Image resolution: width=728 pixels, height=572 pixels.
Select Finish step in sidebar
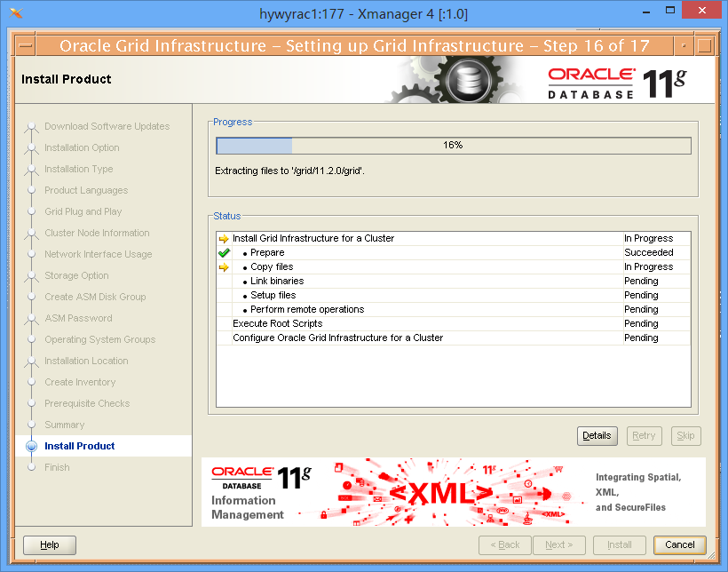point(57,467)
